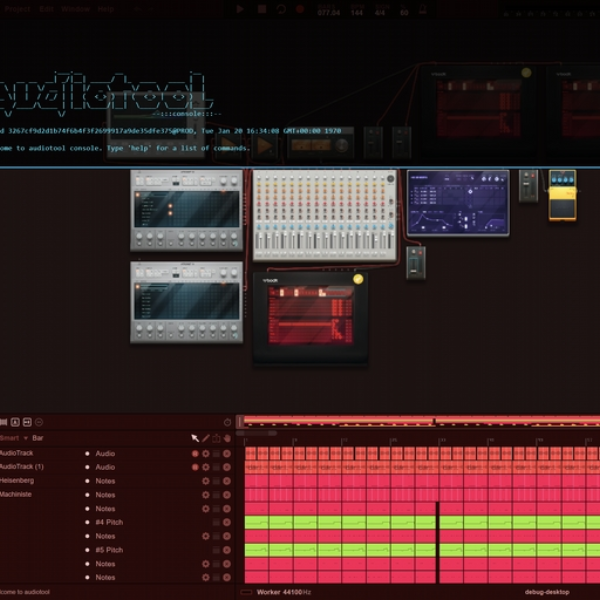The image size is (600, 600).
Task: Toggle mute box on AudioTrack row
Action: coord(217,454)
